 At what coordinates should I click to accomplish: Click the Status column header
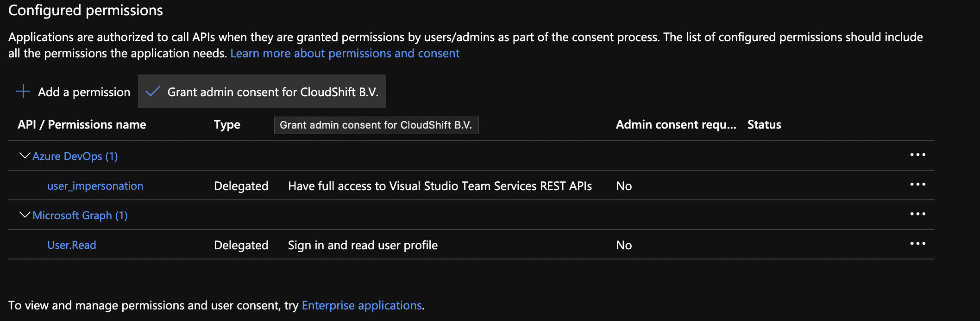764,125
